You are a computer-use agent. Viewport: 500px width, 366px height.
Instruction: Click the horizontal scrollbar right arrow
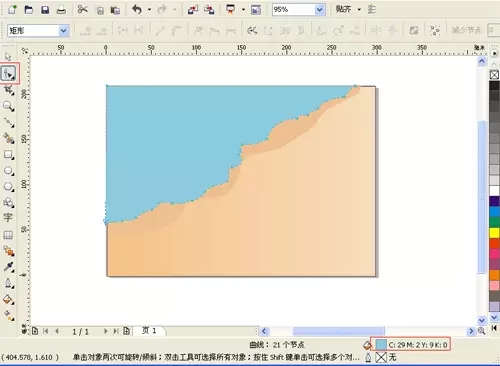(471, 331)
